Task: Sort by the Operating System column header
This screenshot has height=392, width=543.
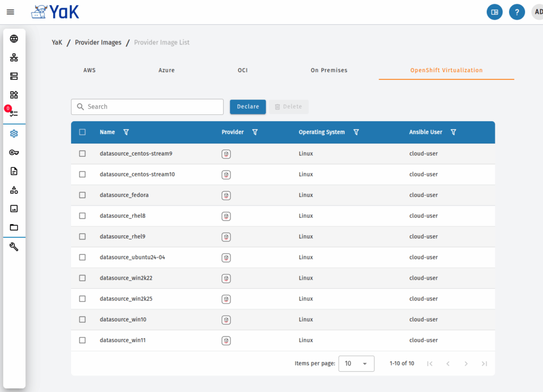Action: tap(322, 132)
